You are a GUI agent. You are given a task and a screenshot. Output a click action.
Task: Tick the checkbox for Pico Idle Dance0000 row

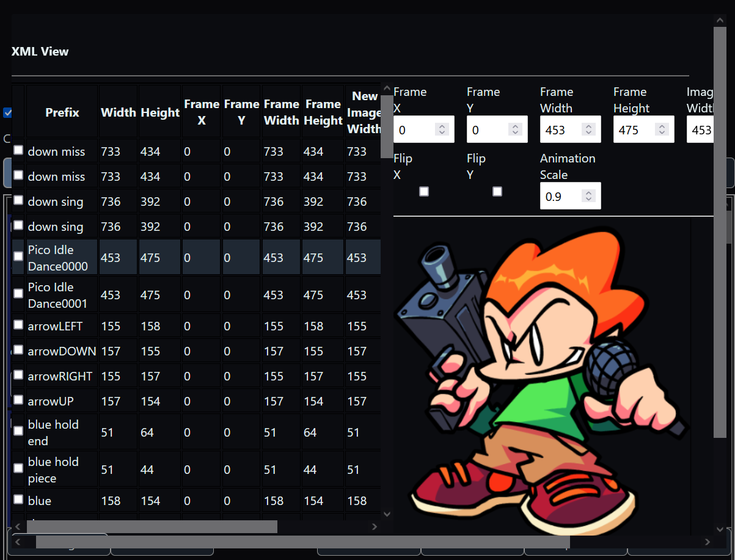click(x=18, y=256)
